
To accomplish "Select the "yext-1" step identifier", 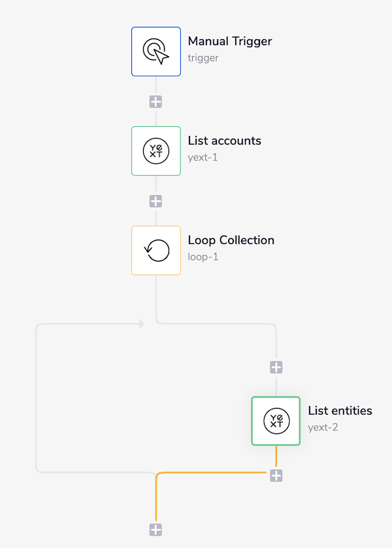I will (x=203, y=157).
